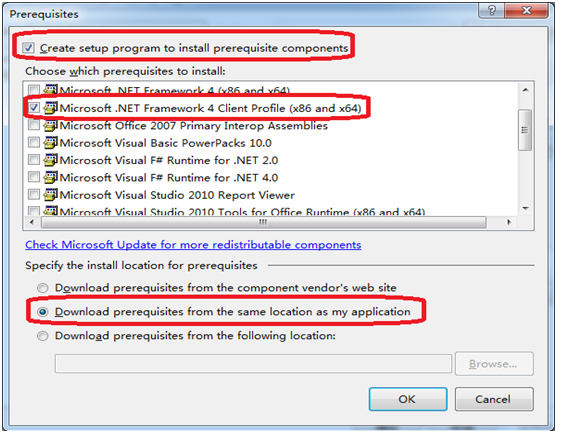Check Microsoft Visual Basic PowerPacks 10.0 checkbox
Image resolution: width=561 pixels, height=433 pixels.
coord(34,142)
